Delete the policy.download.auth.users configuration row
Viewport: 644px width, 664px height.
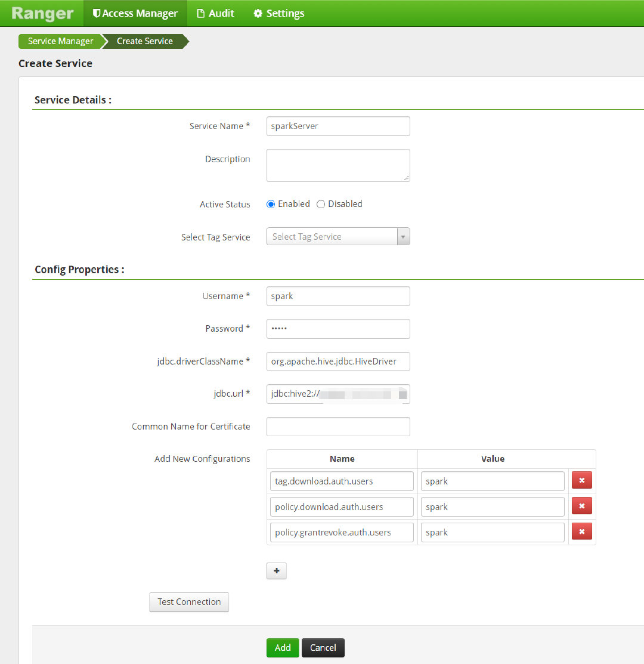[582, 506]
